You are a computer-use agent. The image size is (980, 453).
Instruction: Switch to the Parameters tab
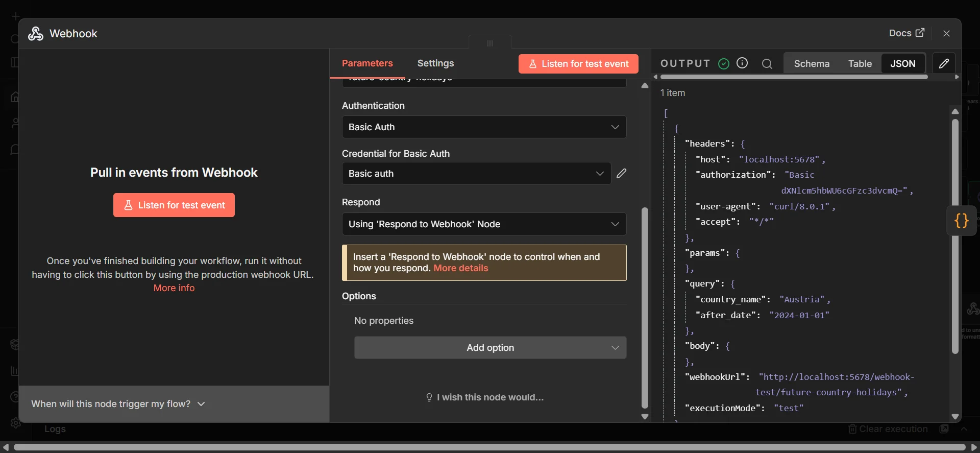point(367,63)
